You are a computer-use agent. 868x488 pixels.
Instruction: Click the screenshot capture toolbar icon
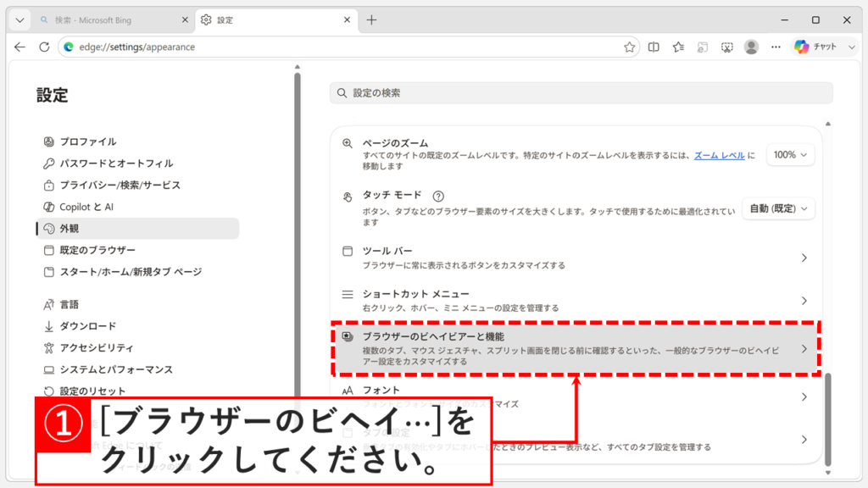coord(726,47)
